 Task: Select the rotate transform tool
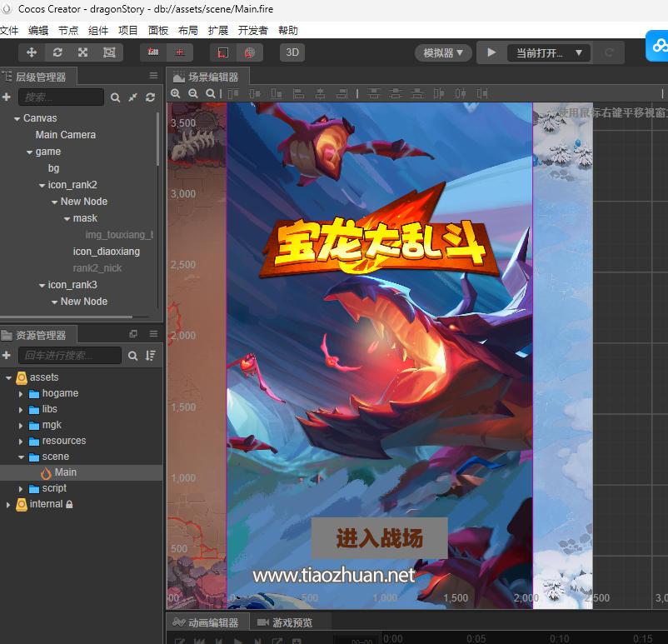[57, 52]
